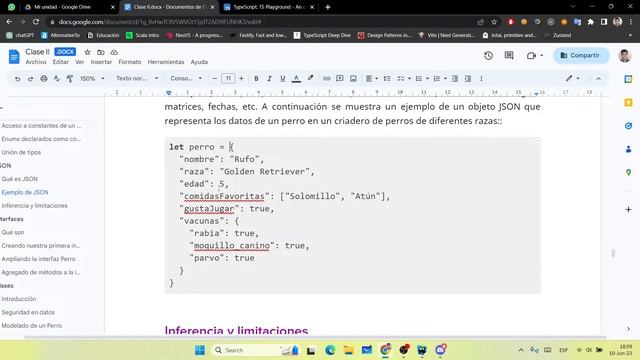Click the plus icon for add-ons

[628, 209]
